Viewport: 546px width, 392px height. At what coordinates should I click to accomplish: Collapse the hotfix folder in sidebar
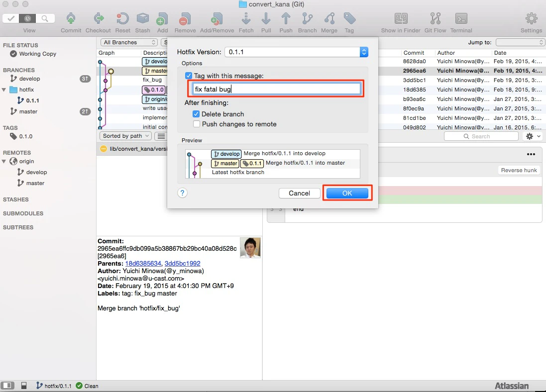(4, 90)
